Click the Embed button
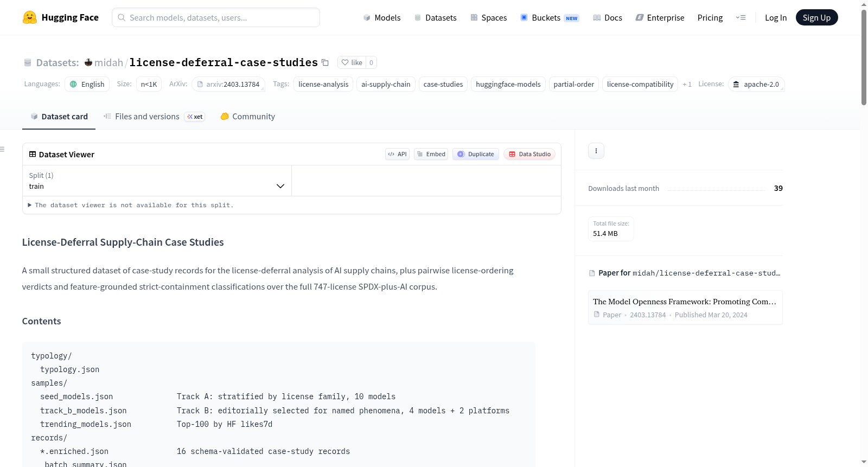Screen dimensions: 868x467 [x=431, y=154]
